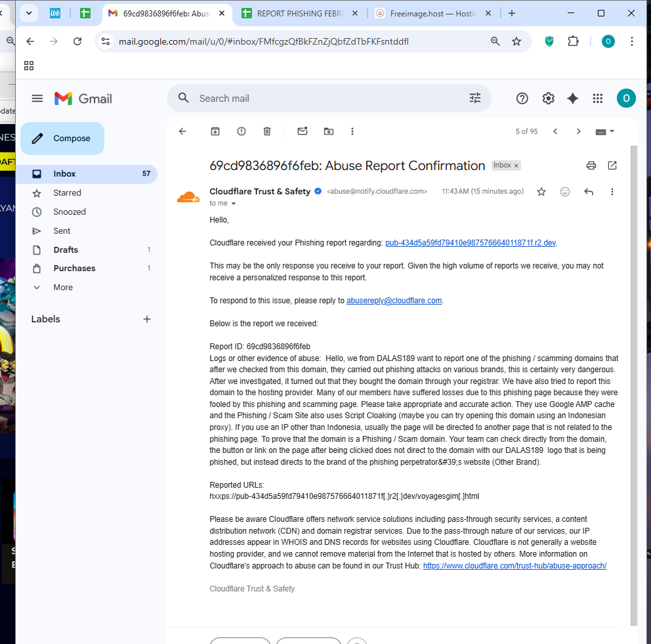Open Gmail Settings gear
Image resolution: width=651 pixels, height=644 pixels.
[548, 98]
